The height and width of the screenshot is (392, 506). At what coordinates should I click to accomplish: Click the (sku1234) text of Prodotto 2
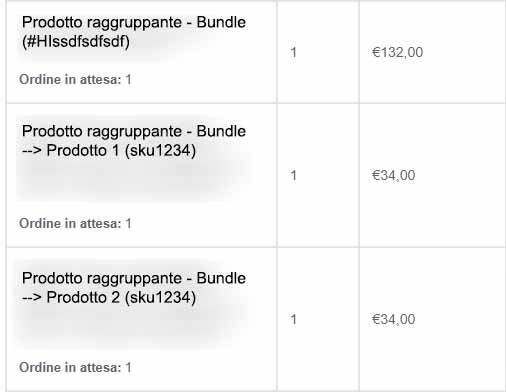pos(160,298)
